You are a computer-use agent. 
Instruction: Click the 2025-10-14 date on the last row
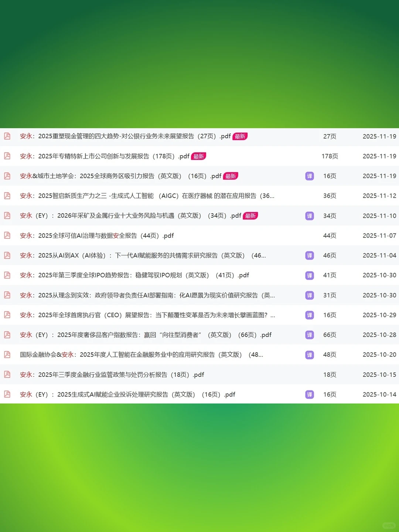pos(379,394)
